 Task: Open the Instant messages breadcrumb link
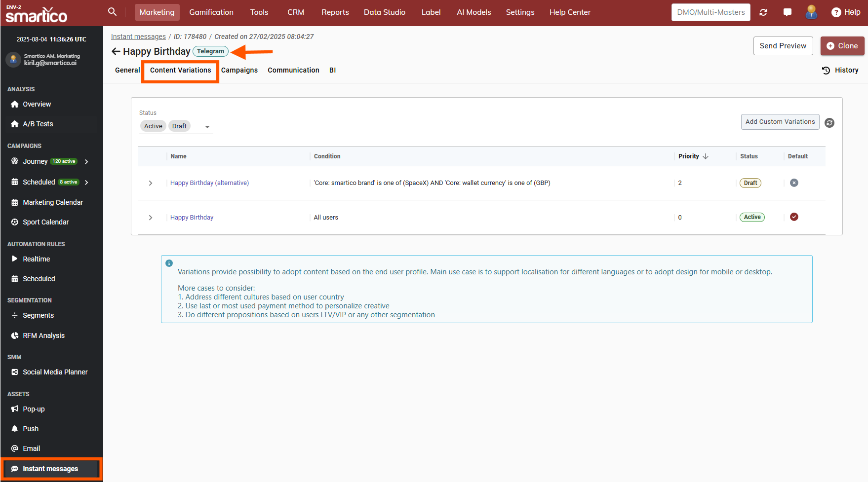(x=138, y=37)
